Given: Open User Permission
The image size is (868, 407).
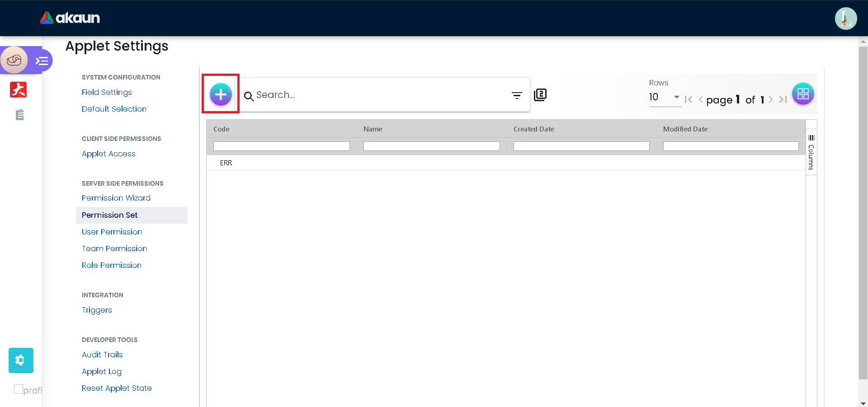Looking at the screenshot, I should click(x=112, y=232).
